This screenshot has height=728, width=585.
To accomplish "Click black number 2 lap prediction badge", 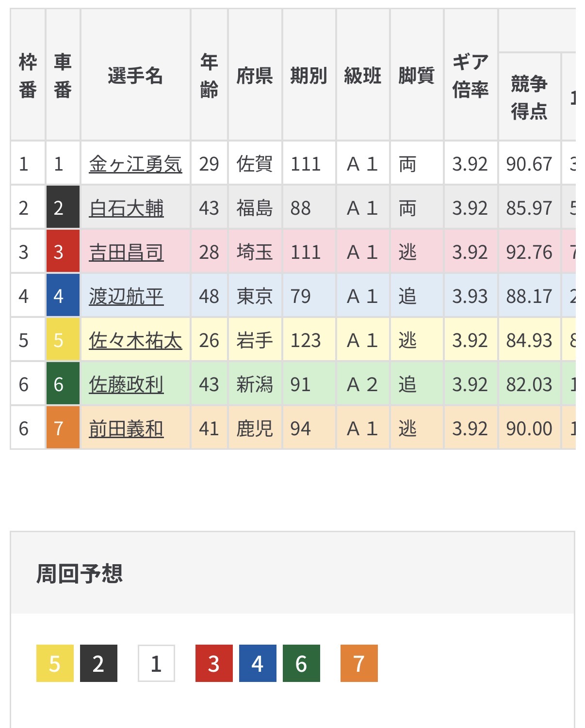I will (98, 664).
